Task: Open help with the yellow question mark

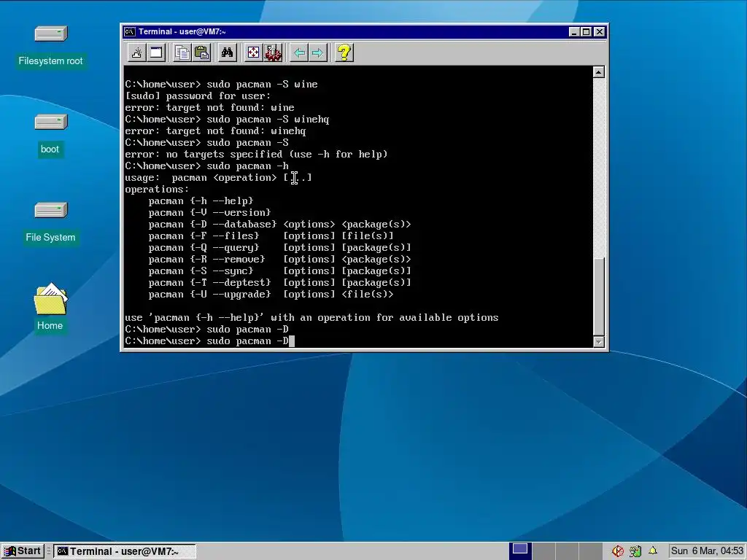Action: click(344, 52)
